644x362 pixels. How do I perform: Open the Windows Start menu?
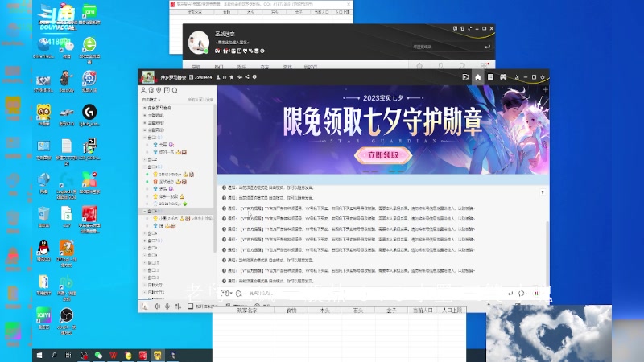click(x=39, y=355)
